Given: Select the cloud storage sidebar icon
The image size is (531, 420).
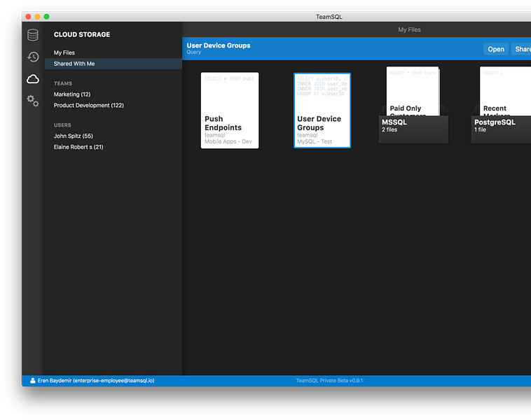Looking at the screenshot, I should 33,79.
